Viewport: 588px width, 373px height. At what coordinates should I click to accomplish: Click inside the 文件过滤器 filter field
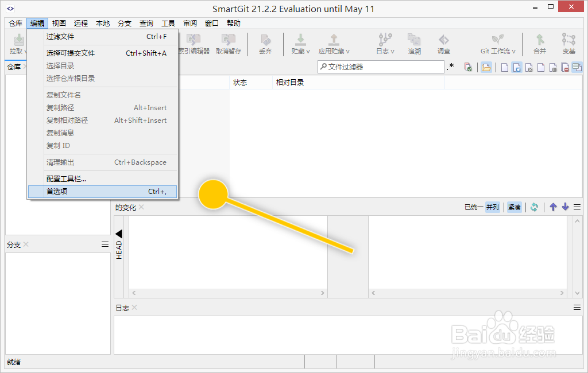pos(382,67)
